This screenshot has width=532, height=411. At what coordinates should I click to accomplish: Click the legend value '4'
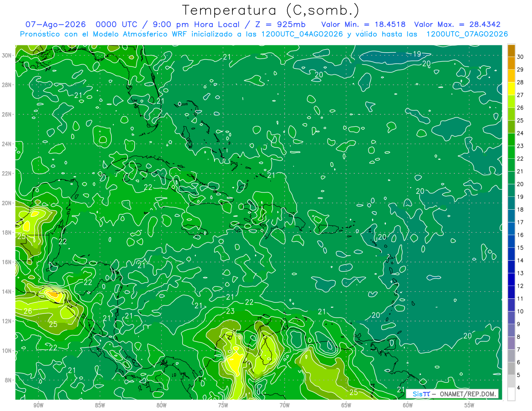coord(519,388)
